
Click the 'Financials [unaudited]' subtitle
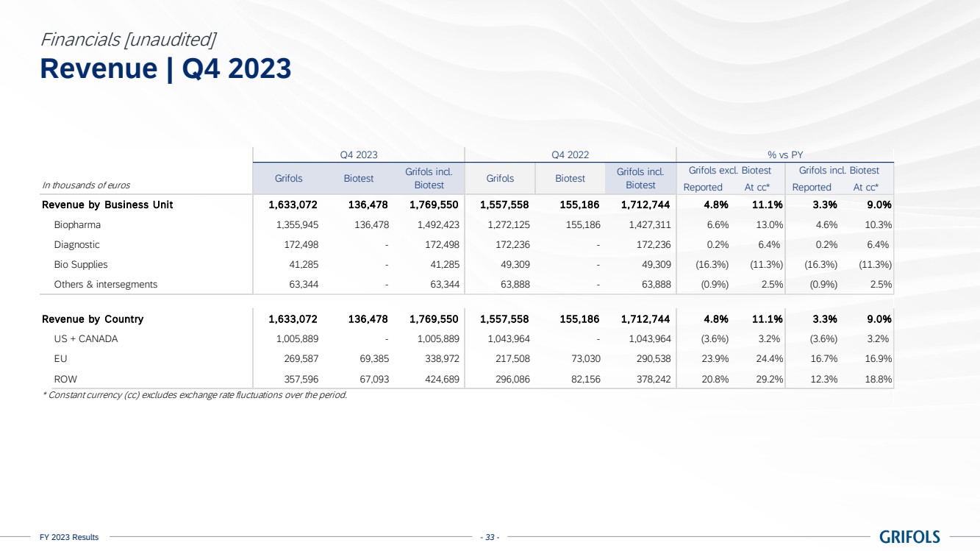point(128,38)
